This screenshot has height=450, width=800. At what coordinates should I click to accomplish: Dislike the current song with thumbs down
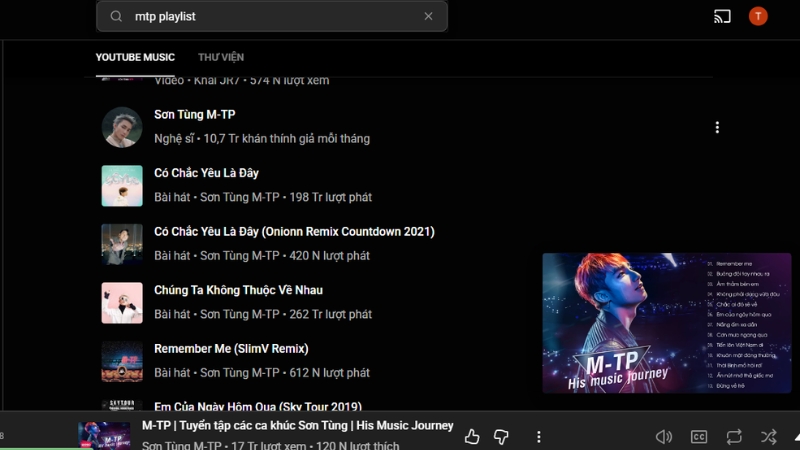[x=501, y=437]
